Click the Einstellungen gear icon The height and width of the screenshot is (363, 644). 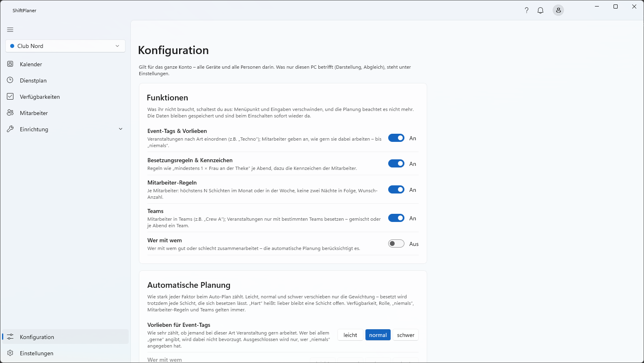pyautogui.click(x=10, y=353)
